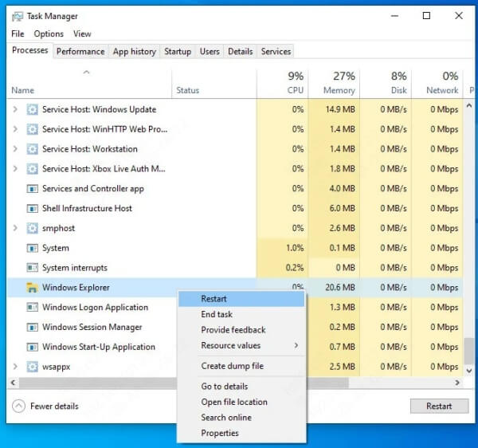
Task: Click the Shell Infrastructure Host icon
Action: pyautogui.click(x=33, y=209)
